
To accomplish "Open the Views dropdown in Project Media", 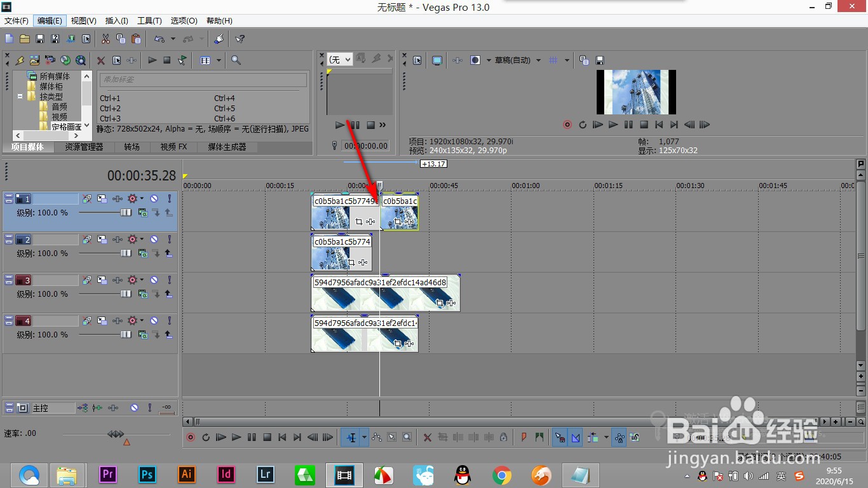I will coord(219,60).
